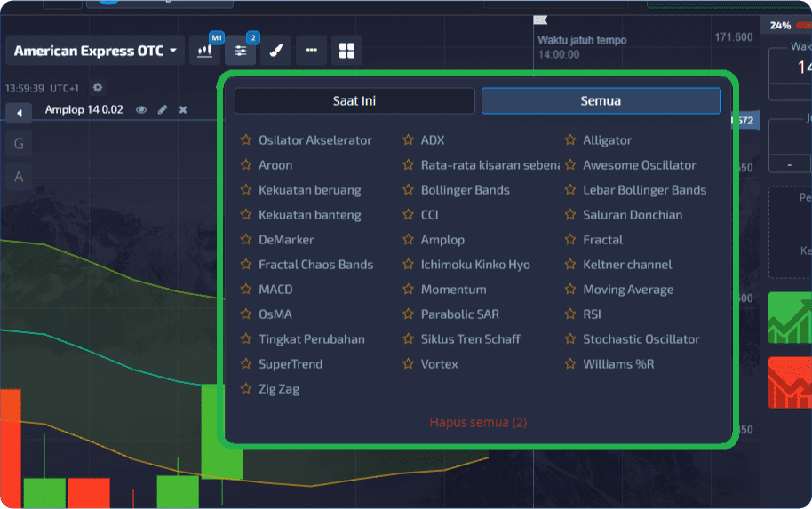Viewport: 812px width, 509px height.
Task: Favorite the Osilator Akselerator star
Action: (x=246, y=139)
